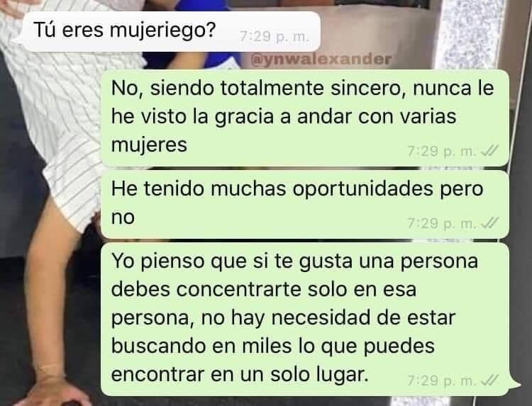Screen dimensions: 532x406
Task: Tap the read-receipt checkmarks on the first green message
Action: point(489,151)
